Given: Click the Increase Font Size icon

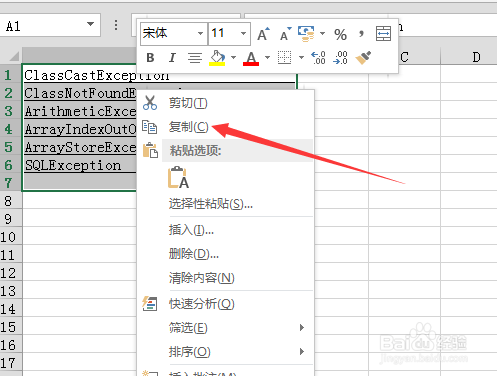Looking at the screenshot, I should [x=263, y=34].
